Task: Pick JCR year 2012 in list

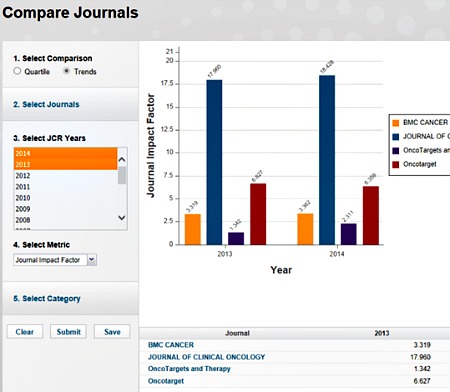Action: pos(65,175)
